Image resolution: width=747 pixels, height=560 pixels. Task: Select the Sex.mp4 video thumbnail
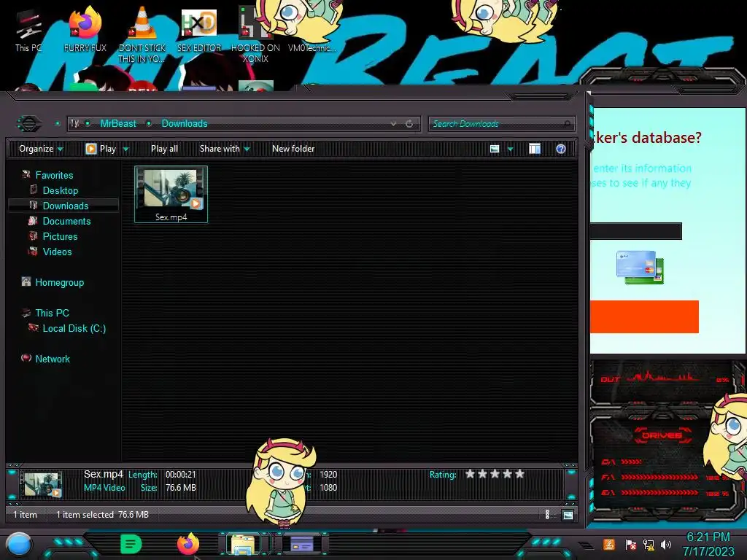171,194
